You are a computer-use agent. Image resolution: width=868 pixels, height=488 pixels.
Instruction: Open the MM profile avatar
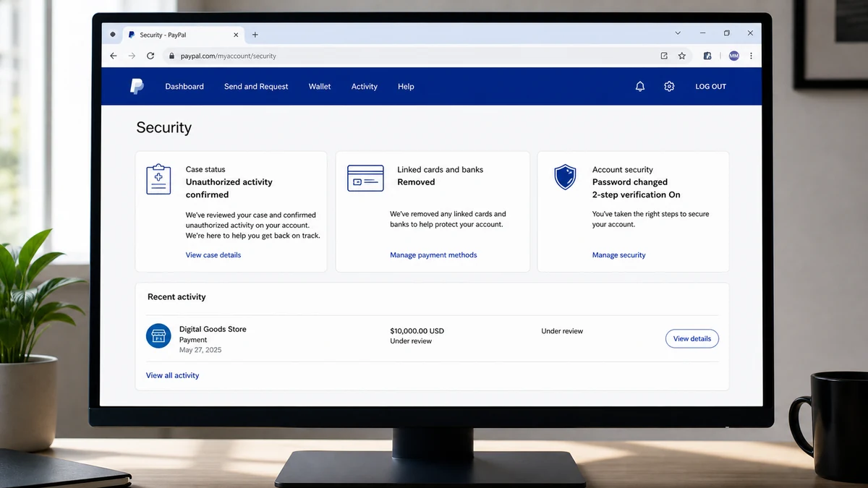click(733, 56)
